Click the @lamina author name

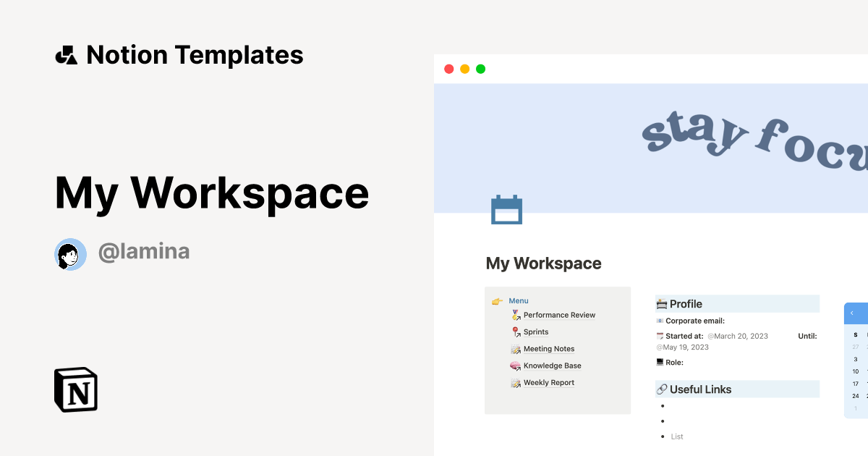coord(144,252)
